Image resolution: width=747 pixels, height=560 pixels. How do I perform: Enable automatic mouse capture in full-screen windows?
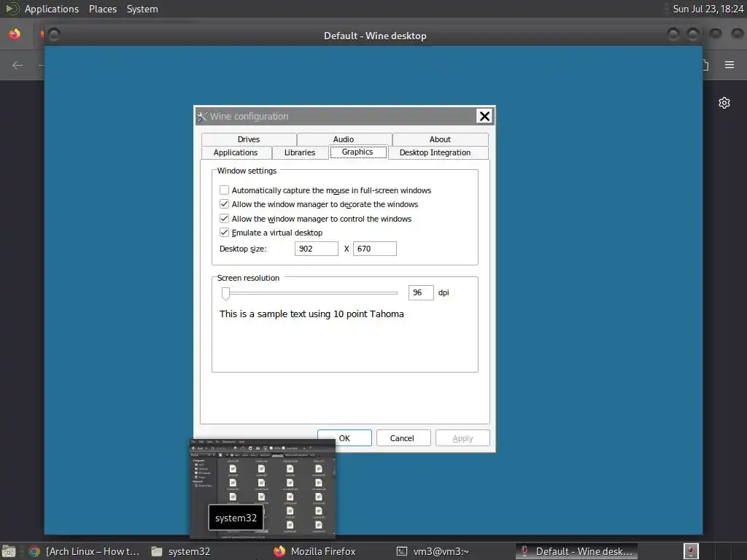[225, 190]
